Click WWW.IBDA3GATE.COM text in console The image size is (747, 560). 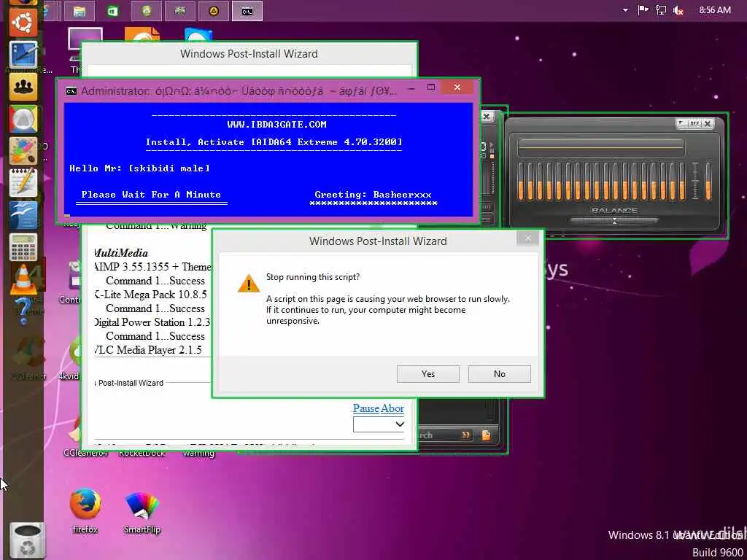coord(276,124)
